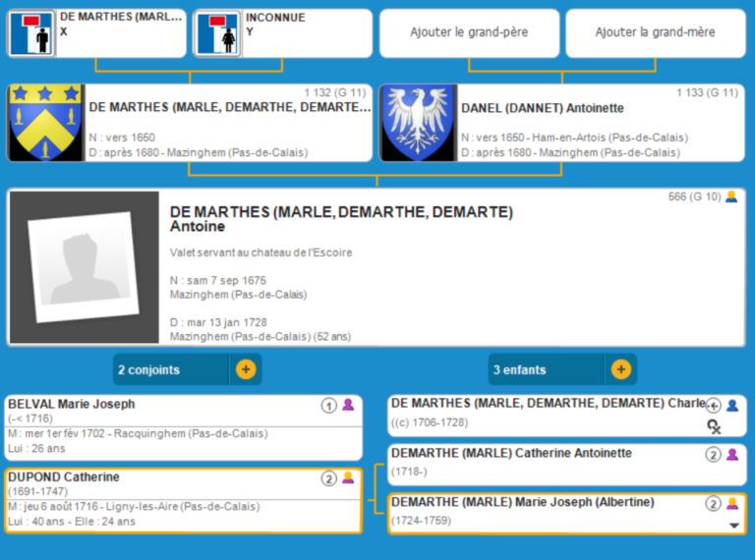Expand the dropdown arrow on Marie Joseph (Albertine)

pos(732,526)
